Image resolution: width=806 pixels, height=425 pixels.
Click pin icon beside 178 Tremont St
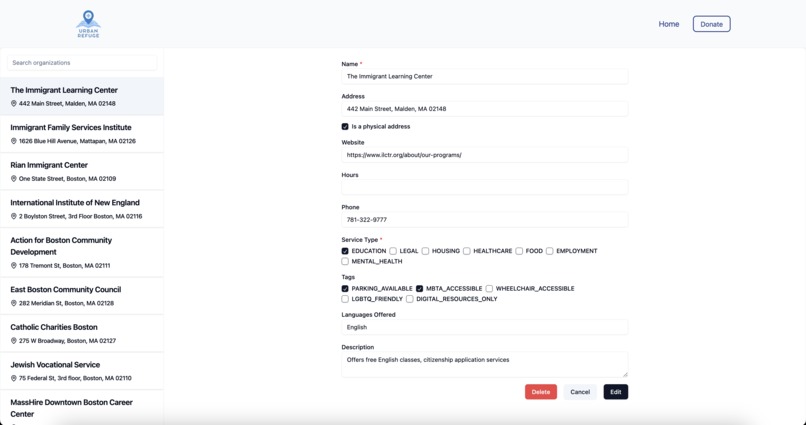14,266
